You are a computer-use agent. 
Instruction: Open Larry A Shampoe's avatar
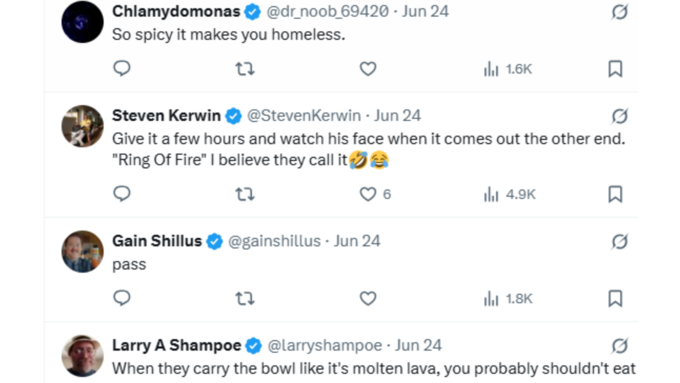tap(82, 356)
